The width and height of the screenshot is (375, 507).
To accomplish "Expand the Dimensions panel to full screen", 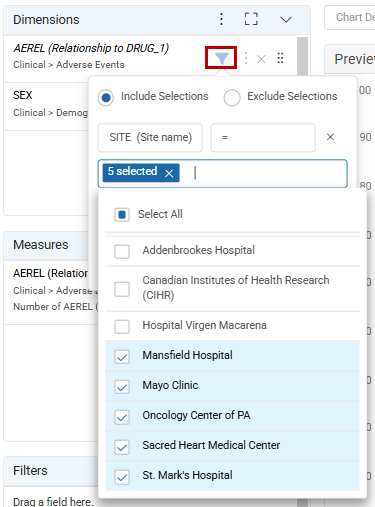I will point(251,19).
